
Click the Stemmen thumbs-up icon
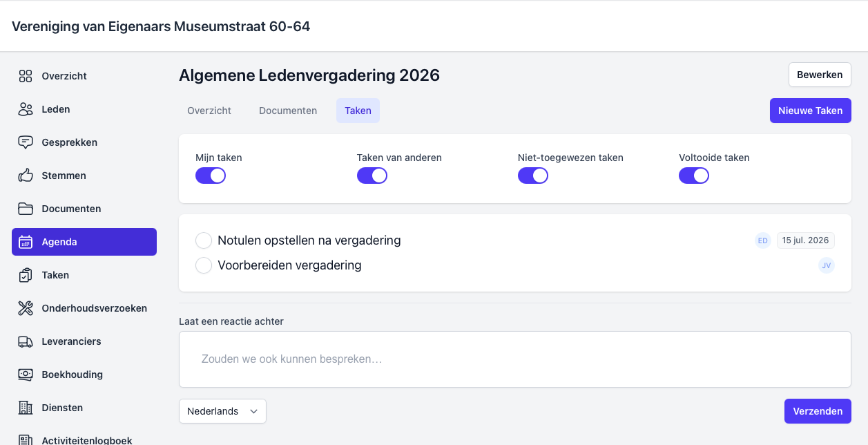(x=26, y=176)
